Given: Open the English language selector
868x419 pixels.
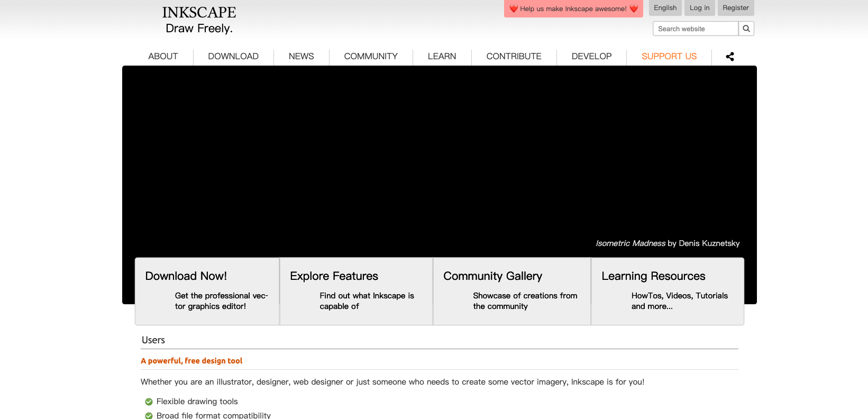Looking at the screenshot, I should point(665,8).
